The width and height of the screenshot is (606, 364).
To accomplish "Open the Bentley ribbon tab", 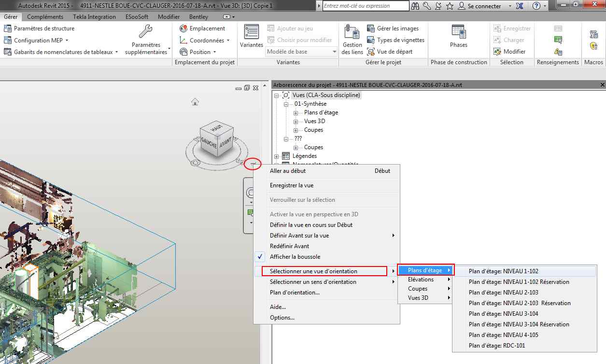I will tap(198, 16).
